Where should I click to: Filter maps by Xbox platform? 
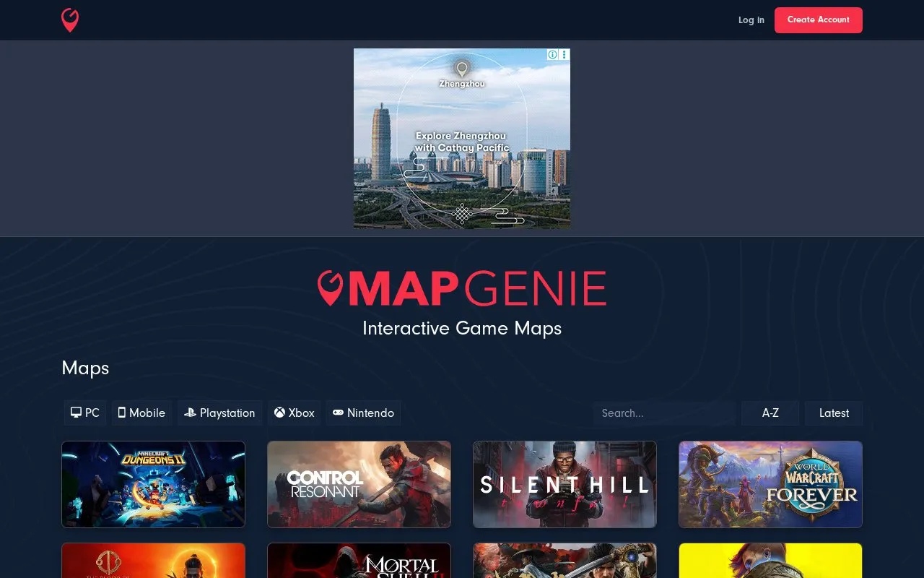point(295,413)
